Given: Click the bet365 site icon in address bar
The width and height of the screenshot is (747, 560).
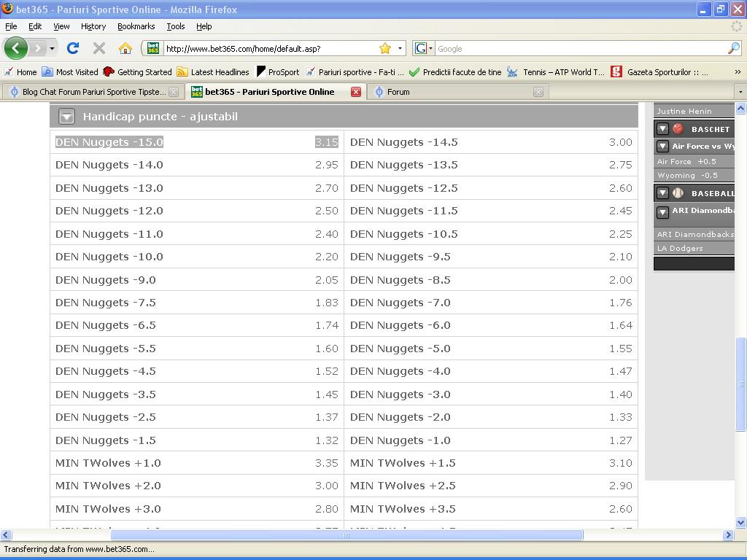Looking at the screenshot, I should tap(153, 48).
